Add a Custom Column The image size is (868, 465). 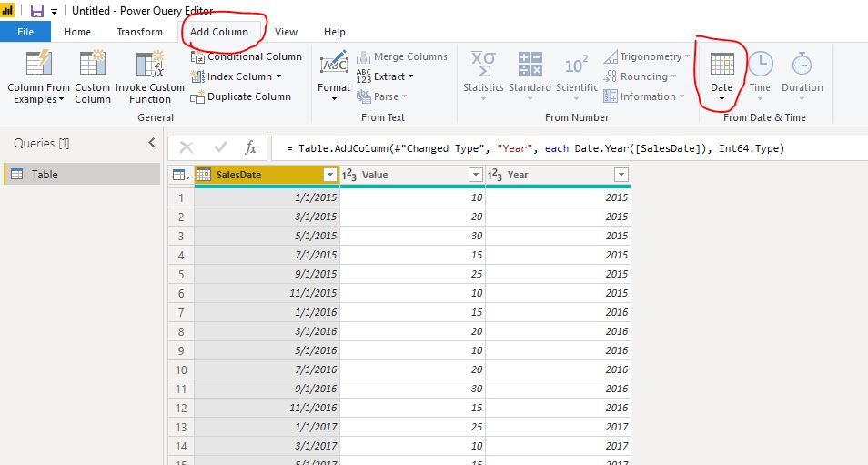[93, 77]
